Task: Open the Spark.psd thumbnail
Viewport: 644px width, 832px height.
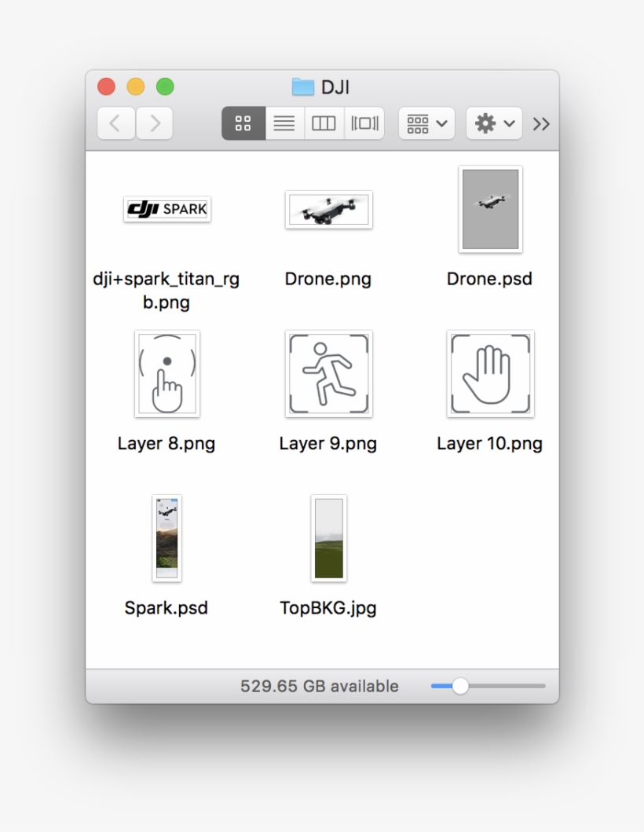Action: pyautogui.click(x=166, y=537)
